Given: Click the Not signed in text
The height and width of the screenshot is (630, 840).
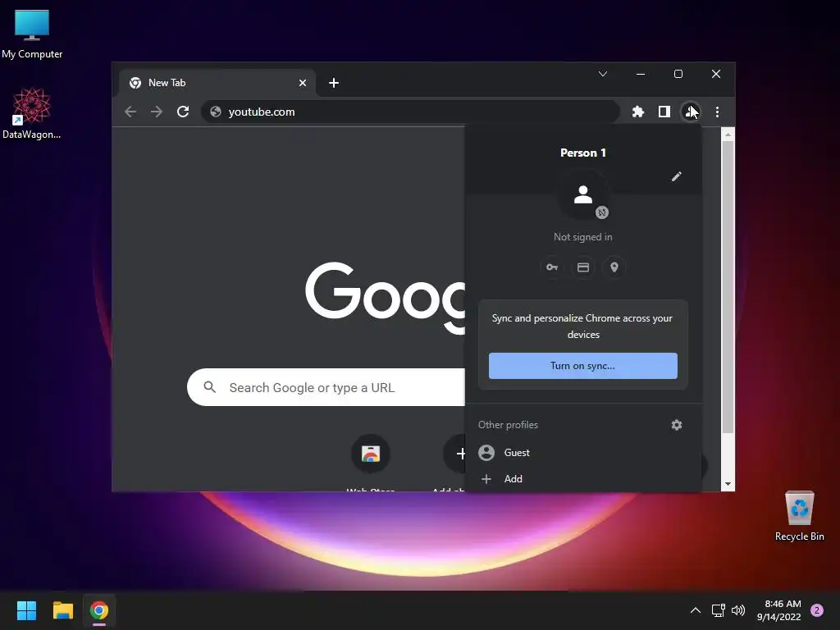Looking at the screenshot, I should click(583, 237).
